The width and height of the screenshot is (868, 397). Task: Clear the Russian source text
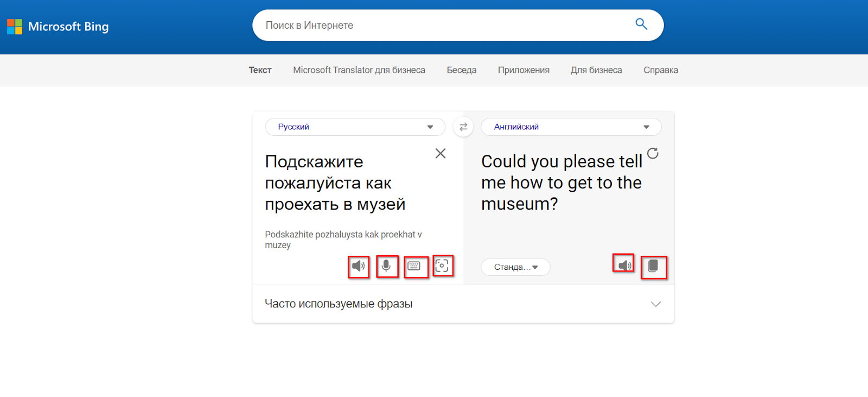click(x=441, y=154)
